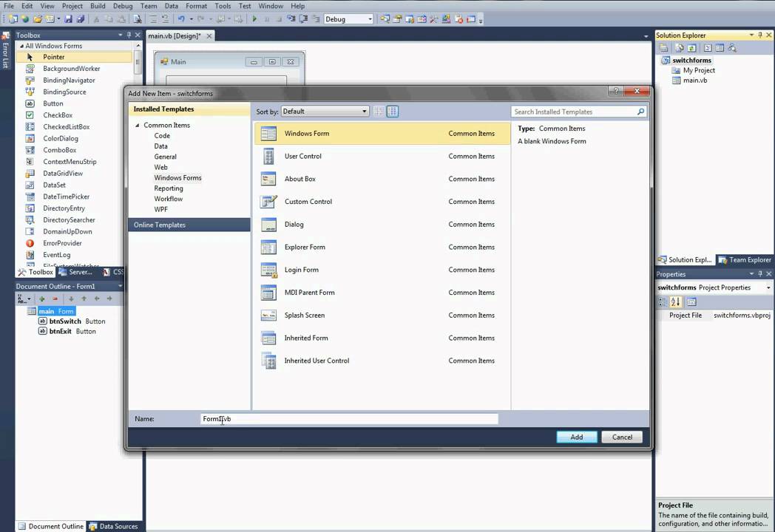
Task: Choose the Splash Screen template
Action: [x=382, y=316]
